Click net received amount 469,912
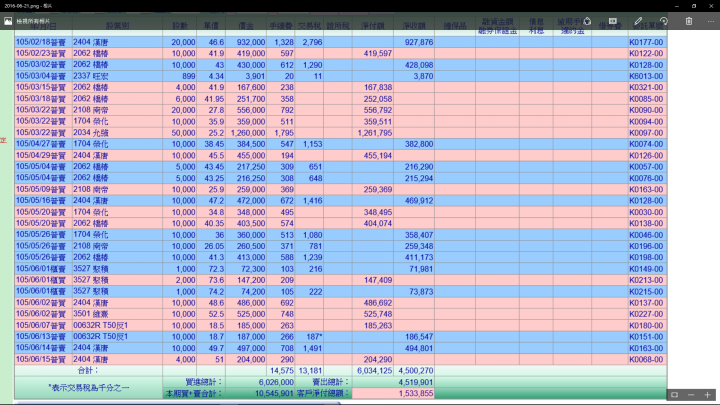720x405 pixels. tap(419, 201)
